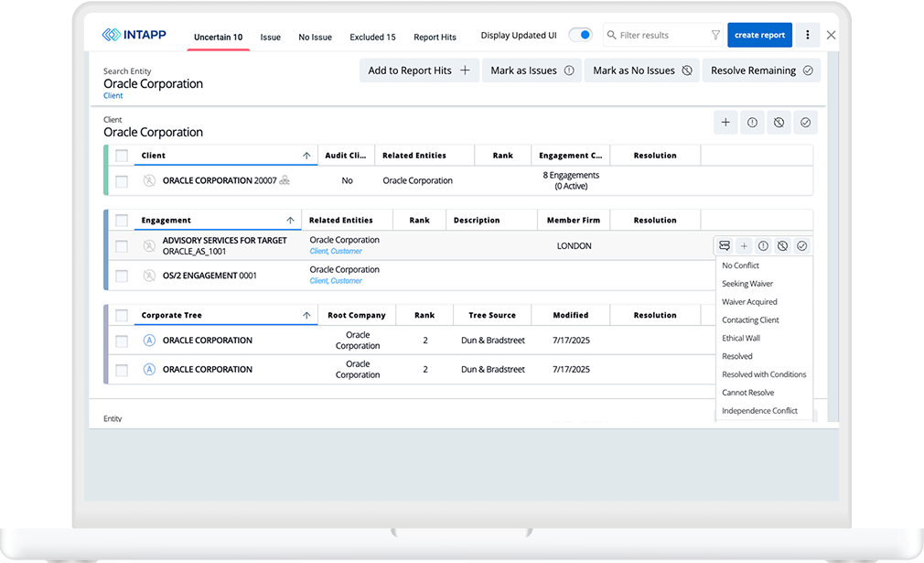Open the three-dot menu beside create report
924x563 pixels.
tap(807, 36)
